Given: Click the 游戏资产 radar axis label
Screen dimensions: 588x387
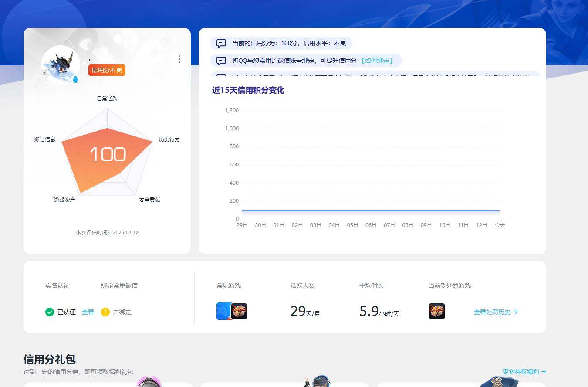Looking at the screenshot, I should pos(65,200).
